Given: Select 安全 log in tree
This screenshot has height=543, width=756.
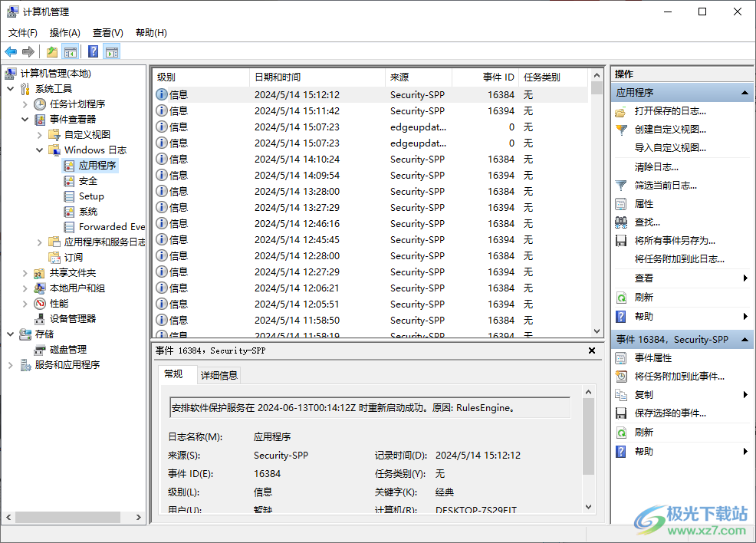Looking at the screenshot, I should [87, 181].
